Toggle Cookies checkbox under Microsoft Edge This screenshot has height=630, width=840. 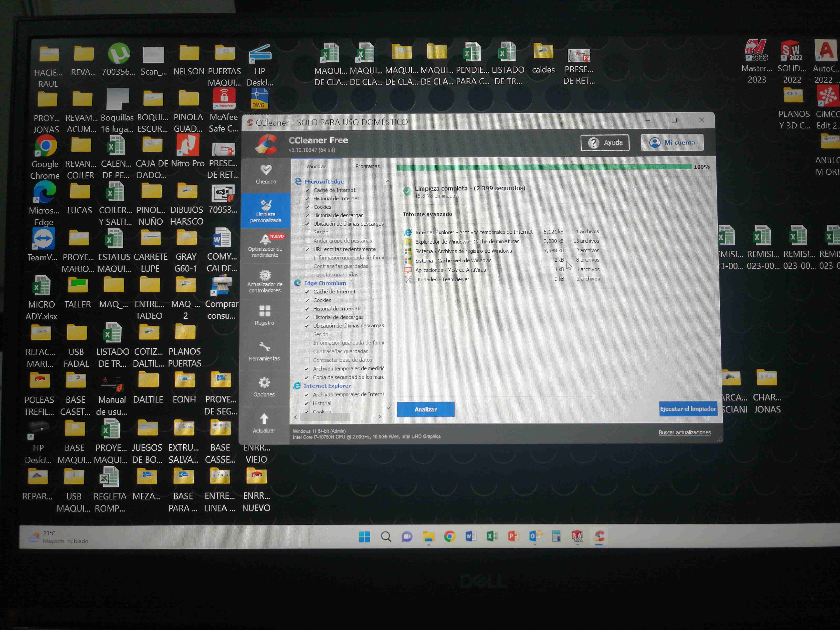308,207
